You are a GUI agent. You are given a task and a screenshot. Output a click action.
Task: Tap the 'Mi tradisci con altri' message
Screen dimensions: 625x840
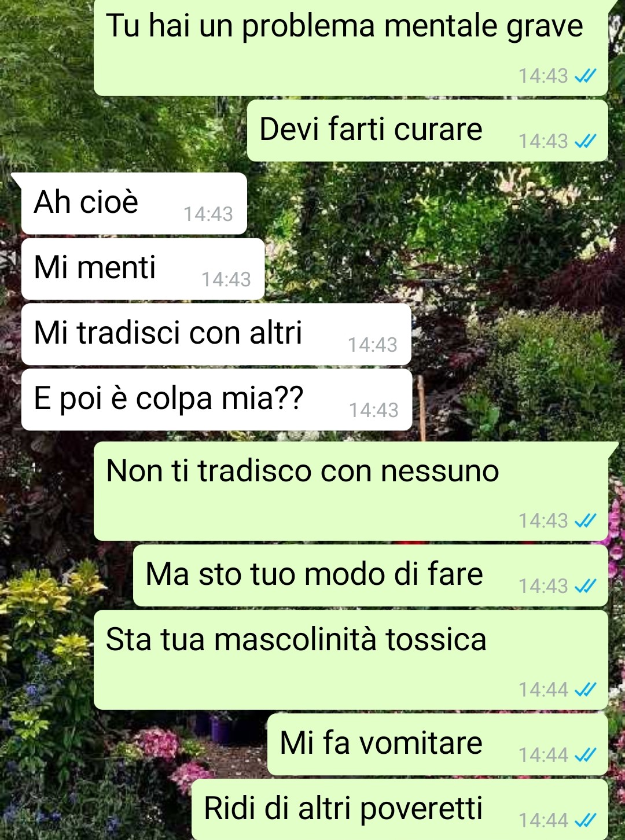216,334
